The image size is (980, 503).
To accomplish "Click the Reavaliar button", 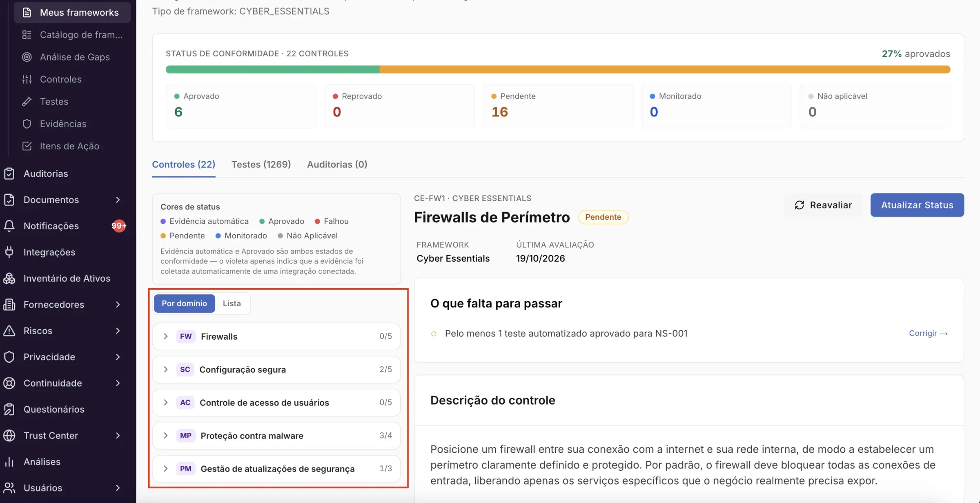I will coord(823,205).
